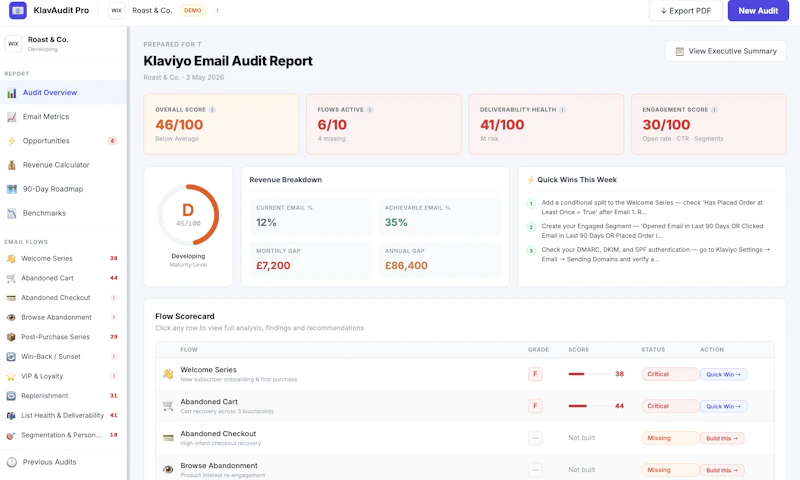Click Quick Win button for Abandoned Cart
Viewport: 800px width, 480px height.
[x=723, y=407]
